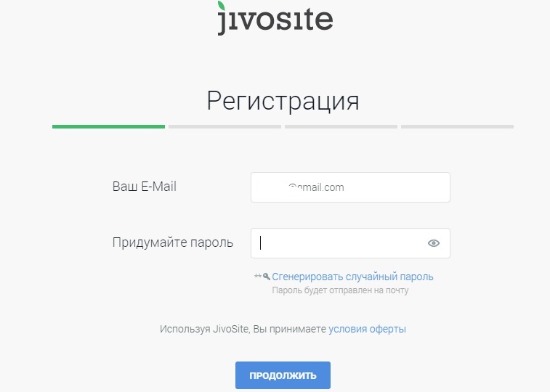Click 'Пароль будет отправлен на почту' text
The width and height of the screenshot is (550, 392).
(x=340, y=290)
